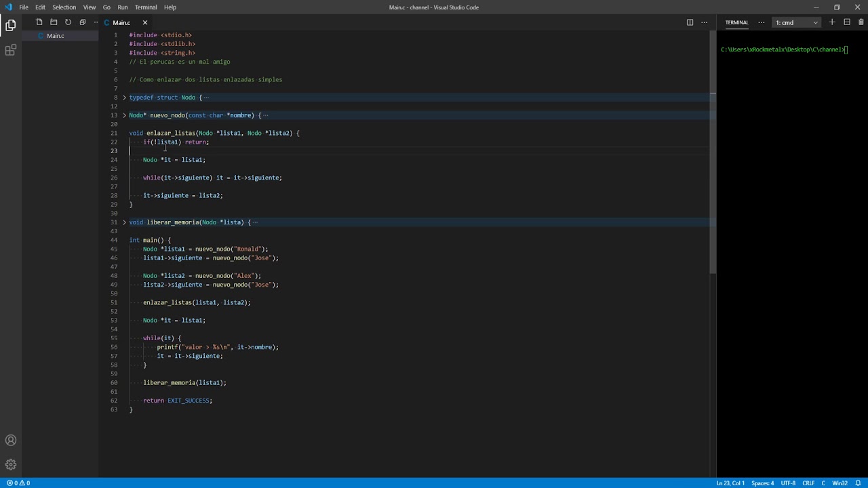This screenshot has width=868, height=488.
Task: Create a new folder in Explorer
Action: (54, 22)
